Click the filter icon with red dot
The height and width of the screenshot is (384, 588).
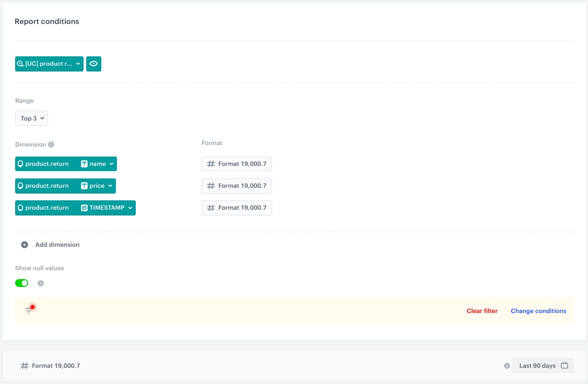(x=29, y=310)
